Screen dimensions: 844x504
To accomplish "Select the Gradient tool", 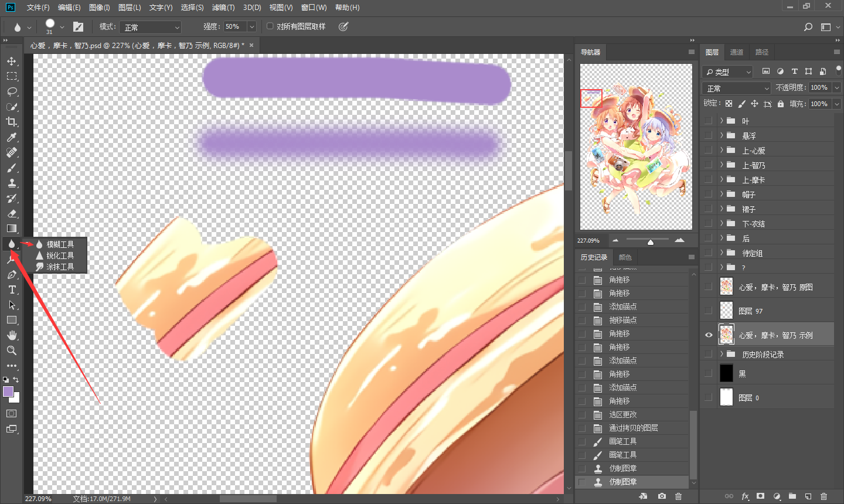I will pyautogui.click(x=12, y=229).
